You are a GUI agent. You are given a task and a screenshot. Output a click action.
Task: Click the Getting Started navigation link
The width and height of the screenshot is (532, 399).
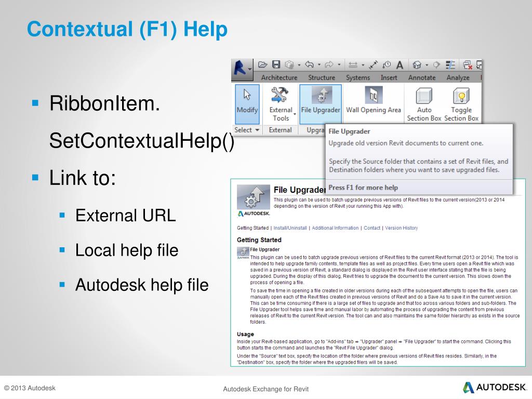coord(252,228)
